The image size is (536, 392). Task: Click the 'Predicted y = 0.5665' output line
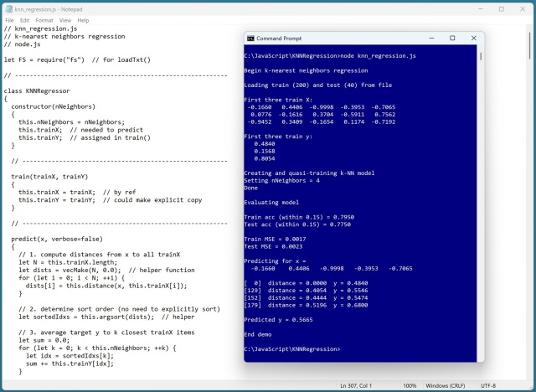pyautogui.click(x=278, y=320)
